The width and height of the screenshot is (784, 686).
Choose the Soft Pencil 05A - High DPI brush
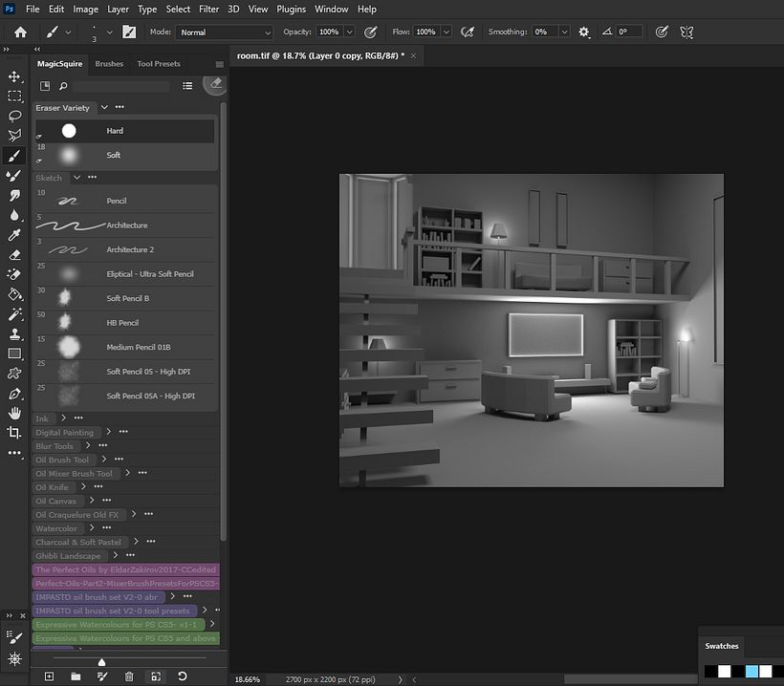pyautogui.click(x=125, y=397)
